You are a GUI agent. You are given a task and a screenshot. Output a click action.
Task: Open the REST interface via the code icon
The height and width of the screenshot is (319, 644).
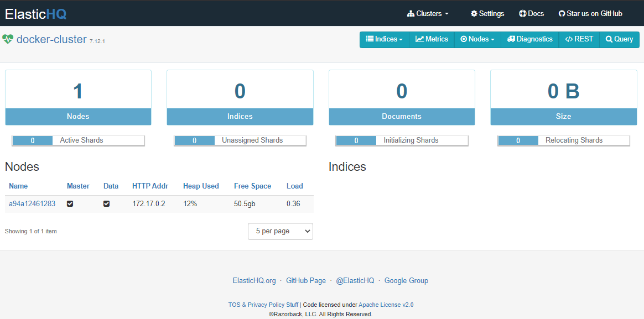tap(568, 39)
